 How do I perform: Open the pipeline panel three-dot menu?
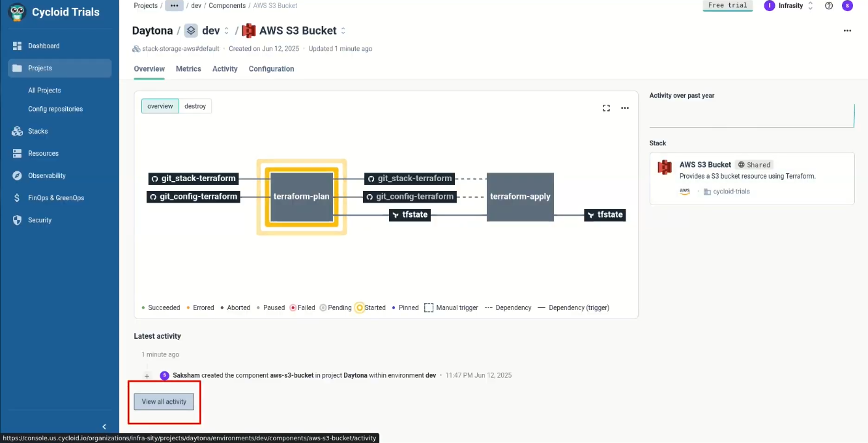coord(625,108)
